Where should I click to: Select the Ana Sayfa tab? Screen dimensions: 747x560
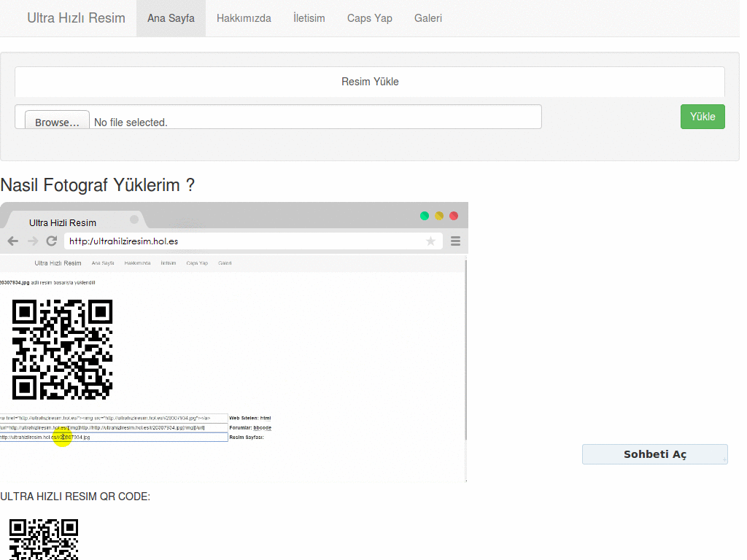tap(171, 18)
